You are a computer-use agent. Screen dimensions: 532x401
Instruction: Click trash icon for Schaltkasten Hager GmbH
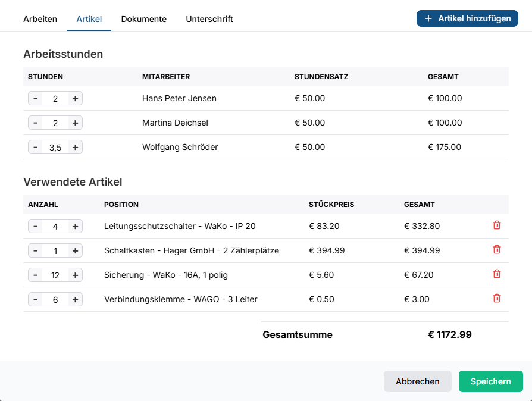tap(497, 250)
